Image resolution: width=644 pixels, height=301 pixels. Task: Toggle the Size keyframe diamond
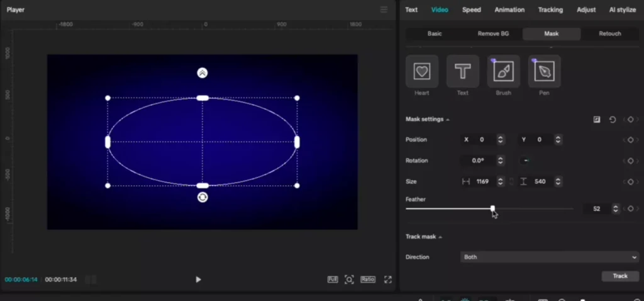tap(630, 182)
